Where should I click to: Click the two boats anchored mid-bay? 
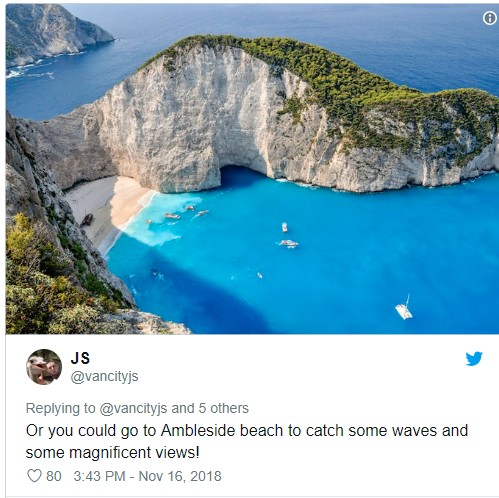tap(287, 236)
